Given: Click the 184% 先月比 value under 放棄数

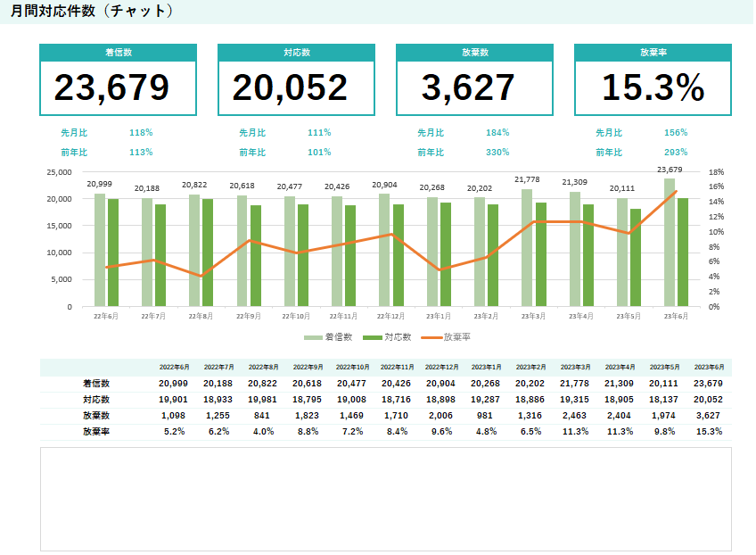Looking at the screenshot, I should click(x=497, y=132).
